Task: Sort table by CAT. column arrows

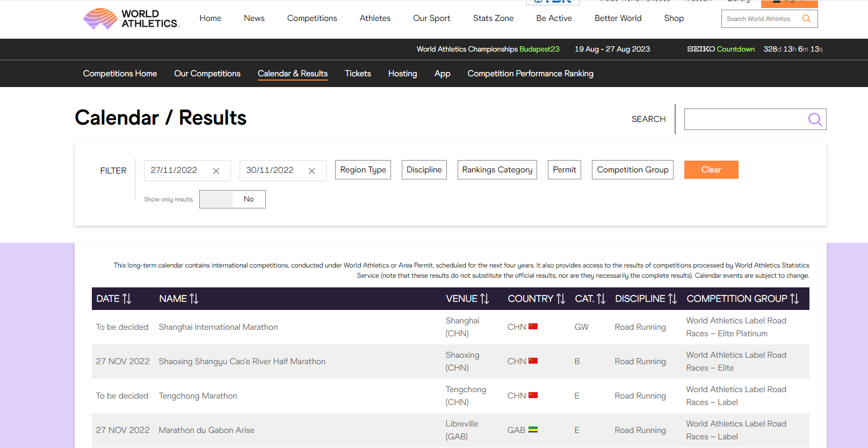Action: (601, 299)
